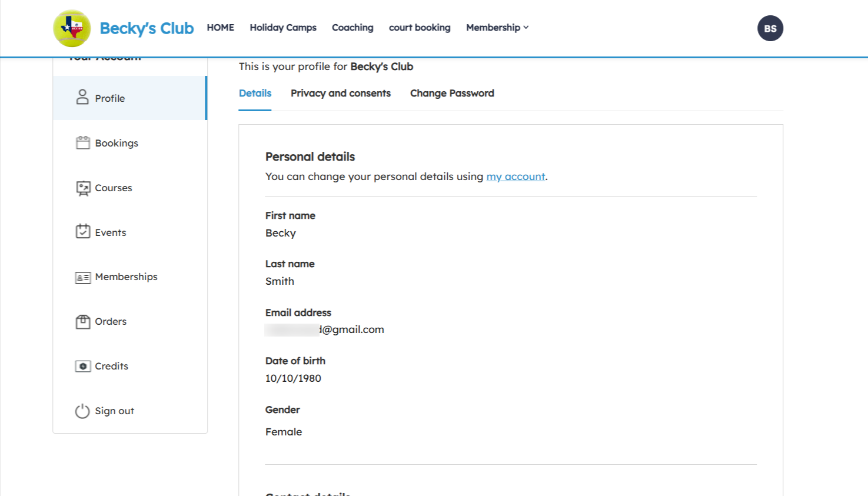
Task: Click the Courses presentation board icon
Action: click(x=83, y=188)
